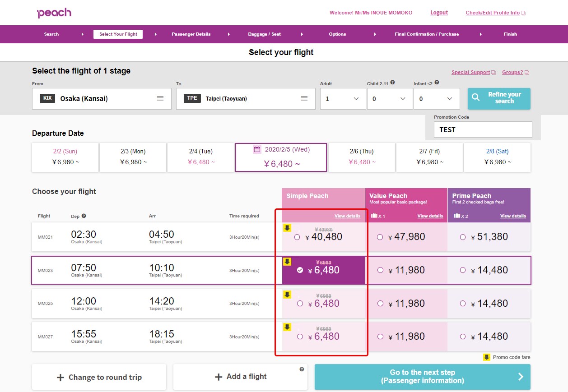The width and height of the screenshot is (568, 392).
Task: Click the help icon beside Child 2-11
Action: [392, 83]
